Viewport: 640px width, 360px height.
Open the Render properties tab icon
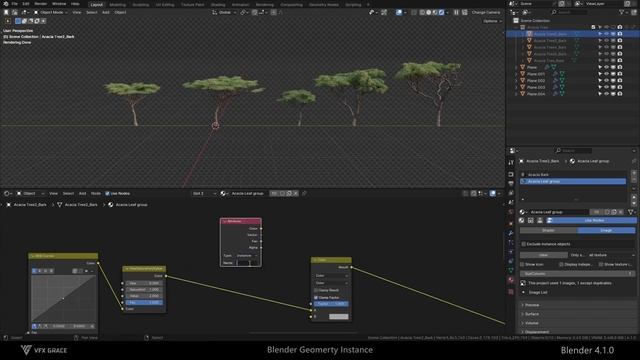pyautogui.click(x=511, y=174)
